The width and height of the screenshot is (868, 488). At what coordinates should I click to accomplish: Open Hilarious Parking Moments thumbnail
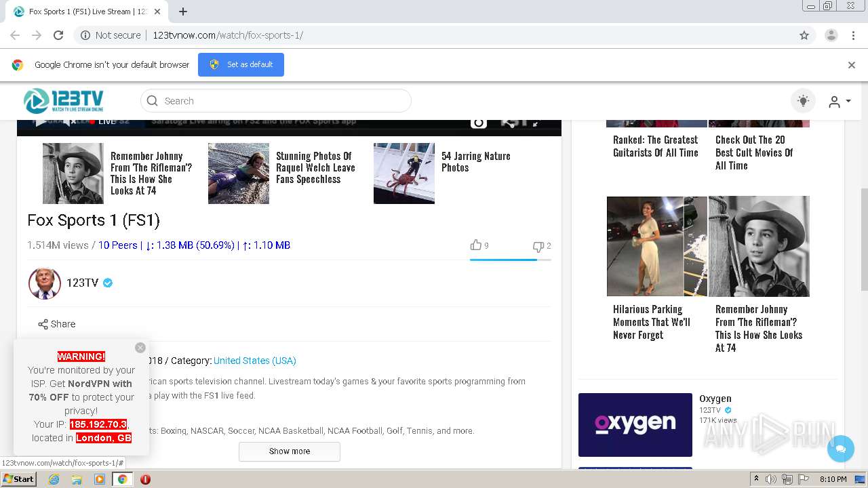(657, 247)
